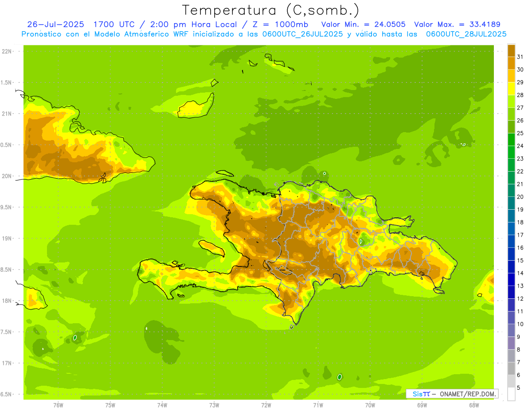Click the legend value '29'
The image size is (532, 411).
[x=520, y=82]
